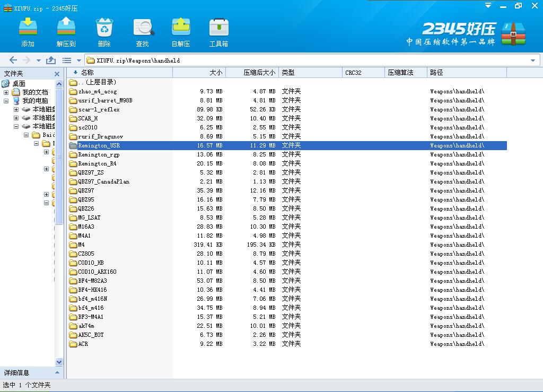
Task: Select 我的电脑 in the folder tree
Action: point(35,100)
